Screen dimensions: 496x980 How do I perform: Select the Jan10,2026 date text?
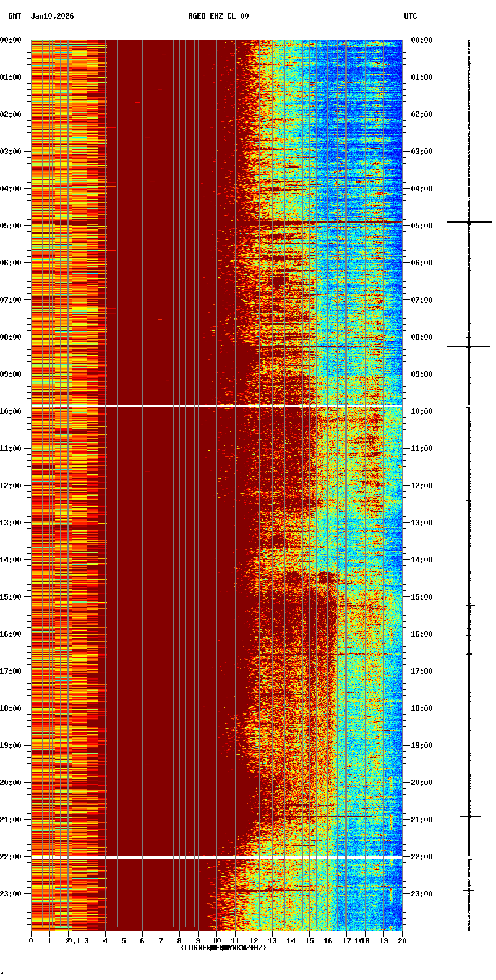[x=52, y=16]
